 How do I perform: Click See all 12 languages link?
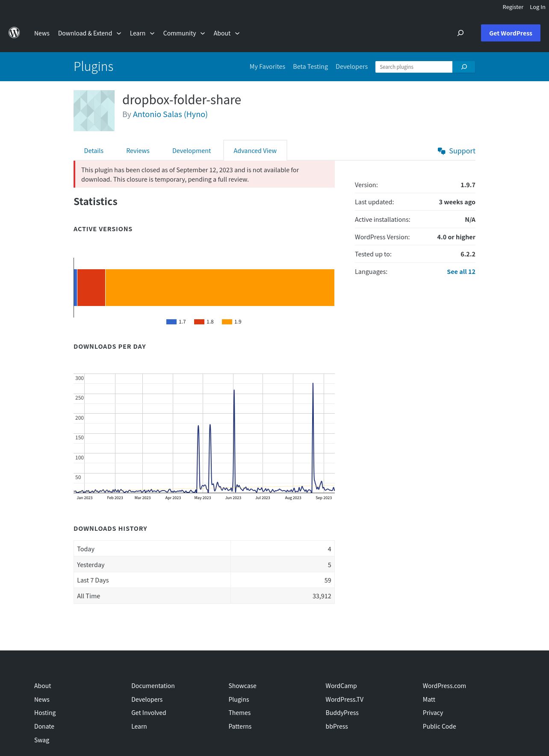(x=461, y=272)
